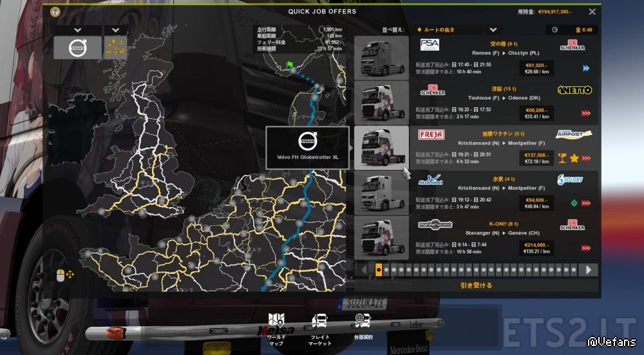Expand the truck brand filter dropdown
644x355 pixels.
tap(78, 30)
